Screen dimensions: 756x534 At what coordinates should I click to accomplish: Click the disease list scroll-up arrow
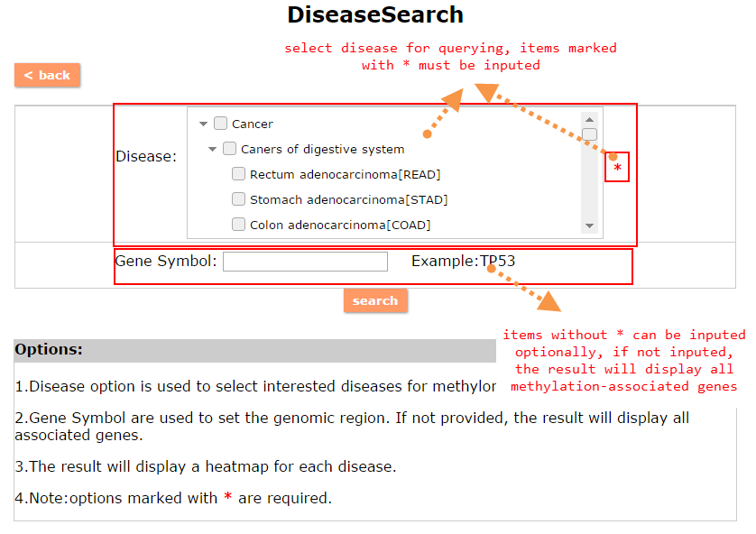(x=589, y=118)
